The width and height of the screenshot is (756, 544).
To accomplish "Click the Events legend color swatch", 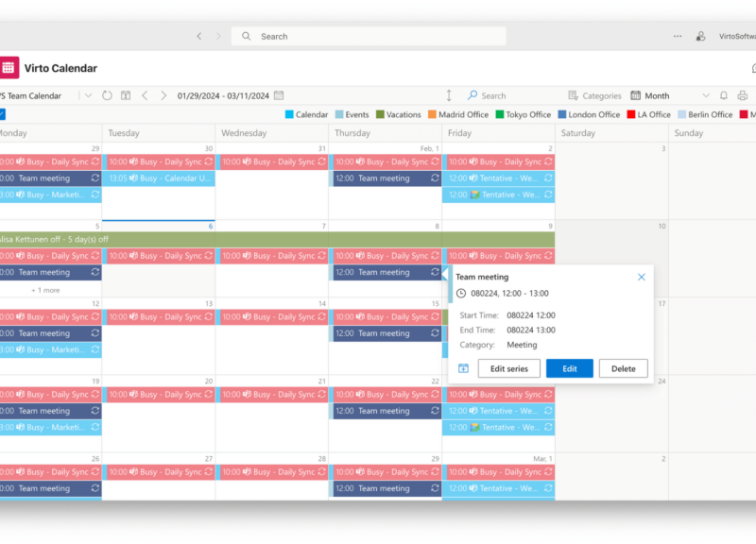I will point(339,114).
